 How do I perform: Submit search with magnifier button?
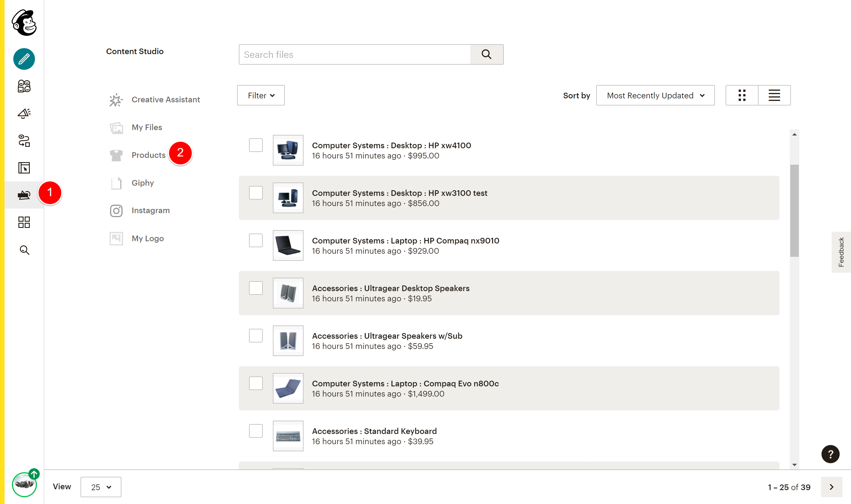click(487, 54)
